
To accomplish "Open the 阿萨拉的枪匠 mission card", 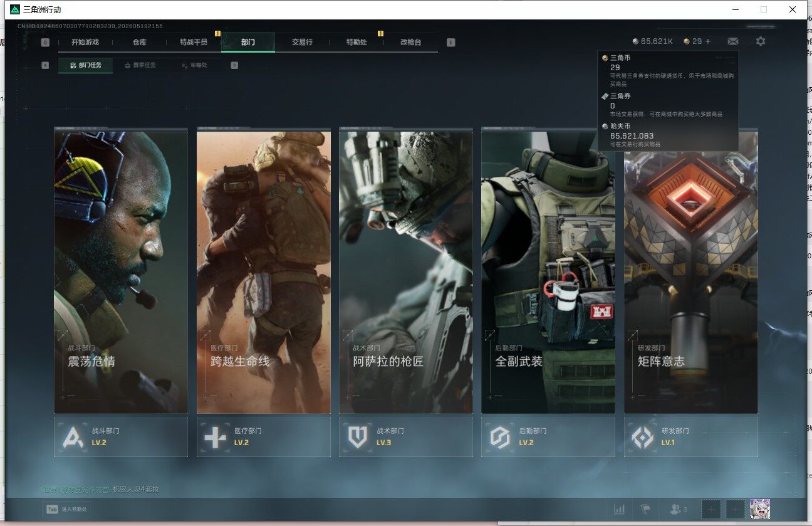I will point(406,272).
